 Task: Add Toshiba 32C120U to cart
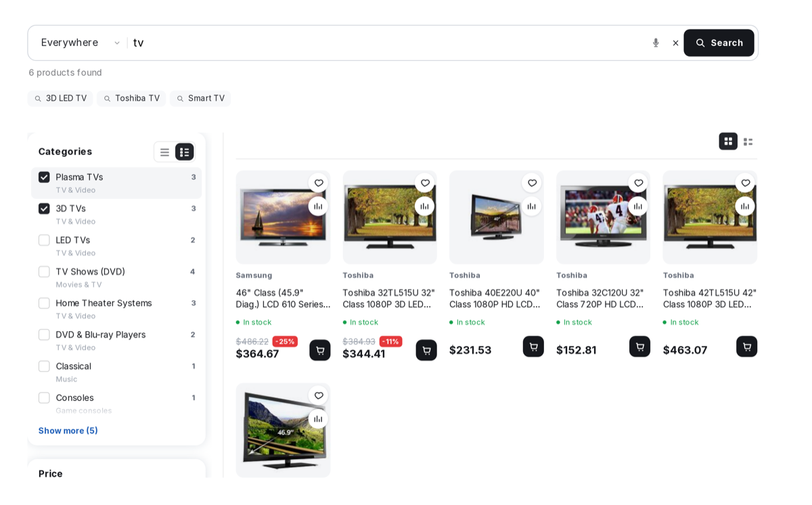point(640,347)
